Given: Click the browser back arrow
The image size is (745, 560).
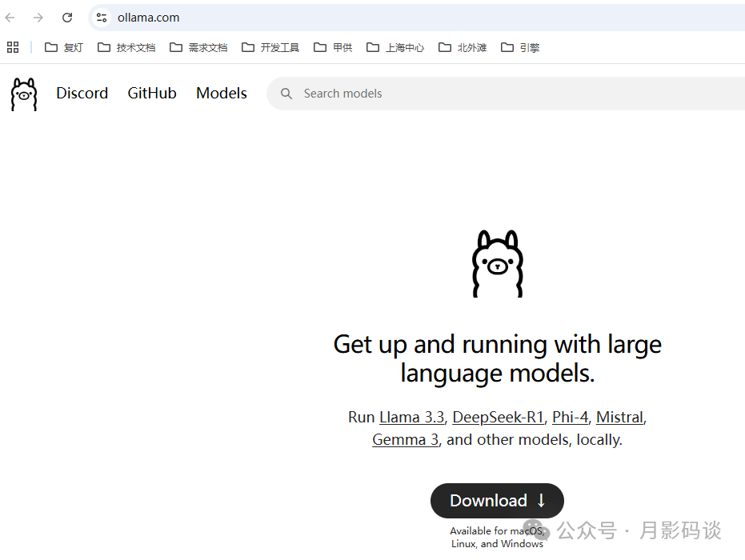Looking at the screenshot, I should point(10,18).
